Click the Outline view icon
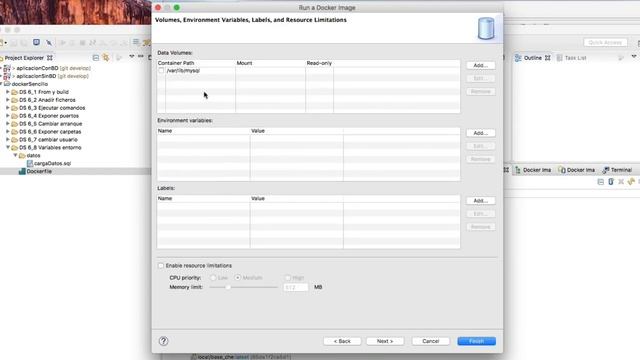This screenshot has width=640, height=360. coord(518,58)
